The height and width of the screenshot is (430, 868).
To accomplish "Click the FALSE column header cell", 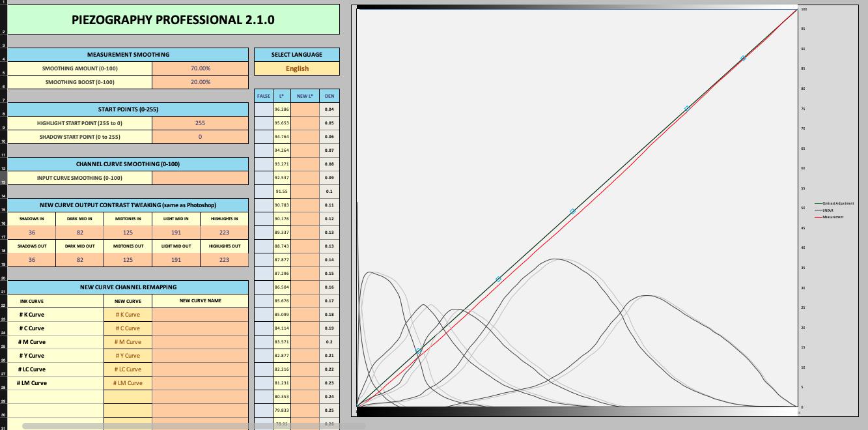I will pyautogui.click(x=264, y=96).
